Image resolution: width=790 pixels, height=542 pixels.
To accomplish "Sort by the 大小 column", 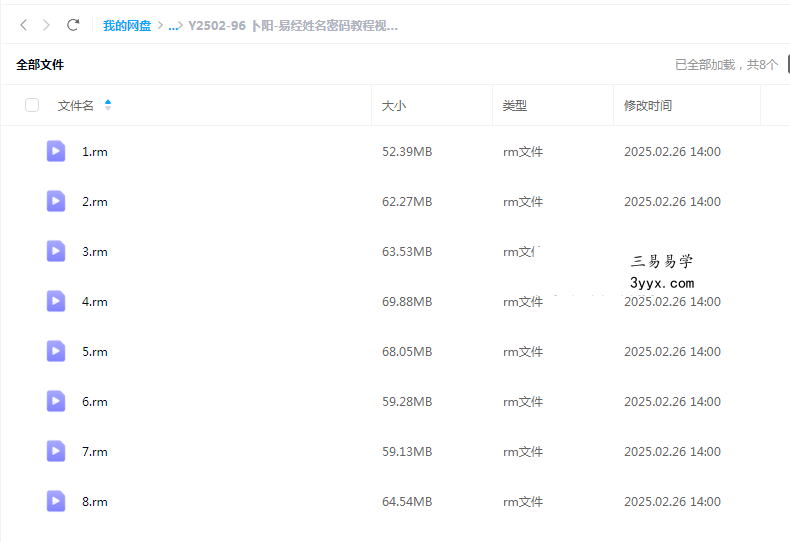I will 393,105.
